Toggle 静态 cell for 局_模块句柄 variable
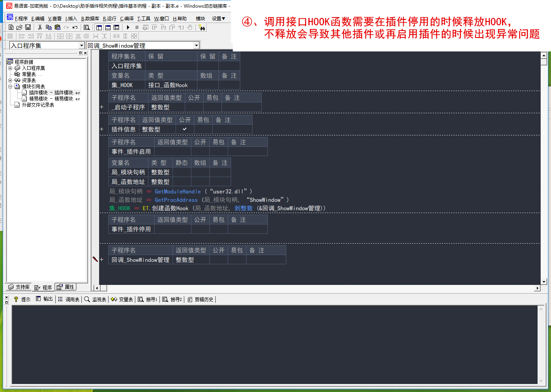 click(182, 172)
